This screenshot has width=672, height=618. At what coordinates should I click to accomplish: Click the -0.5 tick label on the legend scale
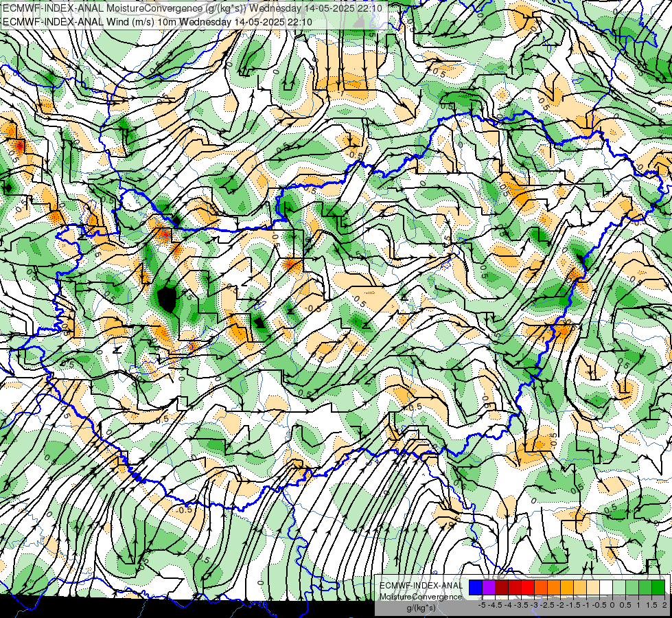599,605
